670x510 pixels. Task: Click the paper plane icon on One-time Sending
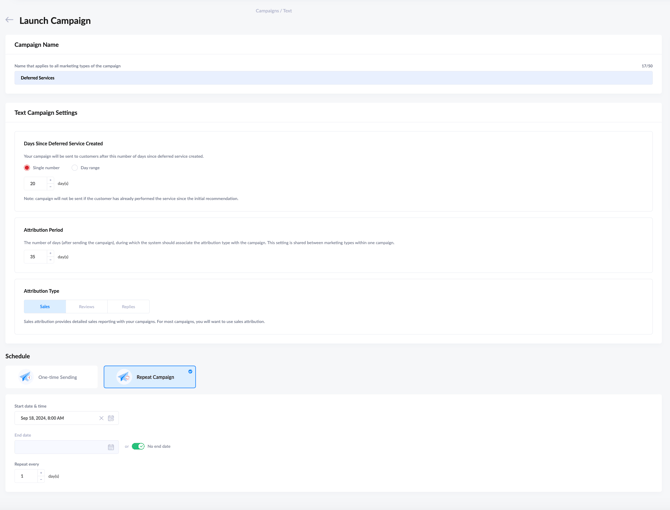tap(25, 377)
